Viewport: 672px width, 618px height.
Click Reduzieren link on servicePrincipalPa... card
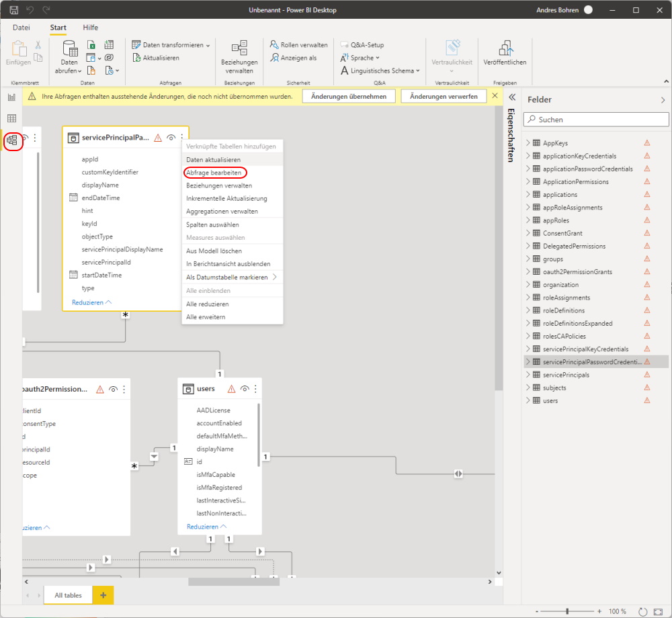(x=91, y=302)
